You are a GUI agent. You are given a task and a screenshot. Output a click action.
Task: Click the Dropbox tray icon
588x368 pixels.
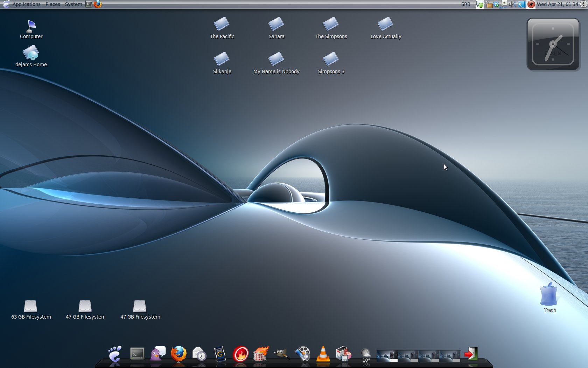(x=496, y=5)
